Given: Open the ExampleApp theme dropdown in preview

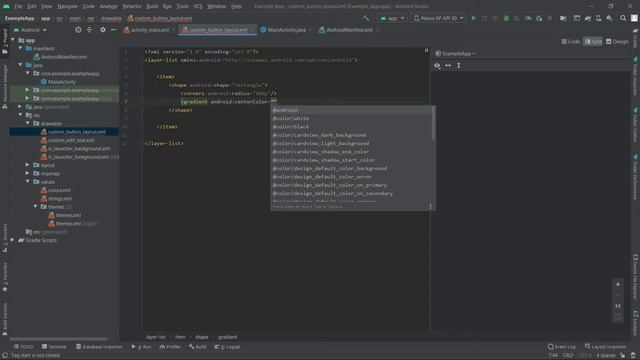Looking at the screenshot, I should (455, 53).
